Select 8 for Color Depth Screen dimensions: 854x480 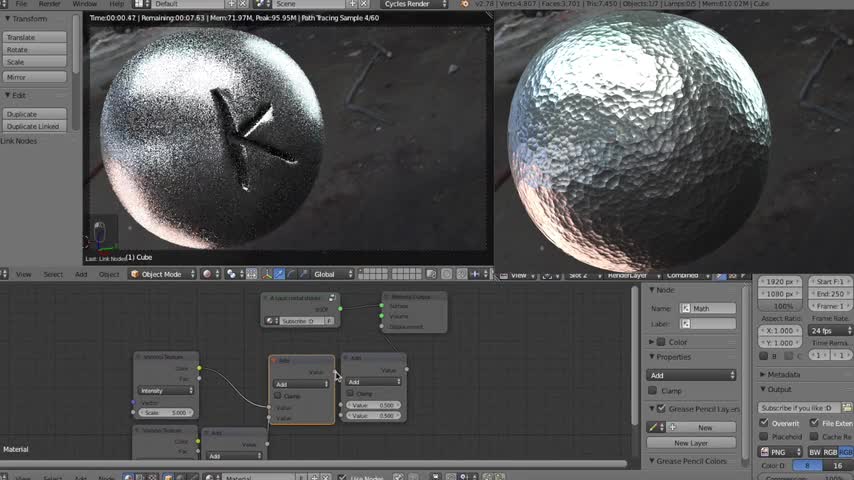[x=807, y=465]
